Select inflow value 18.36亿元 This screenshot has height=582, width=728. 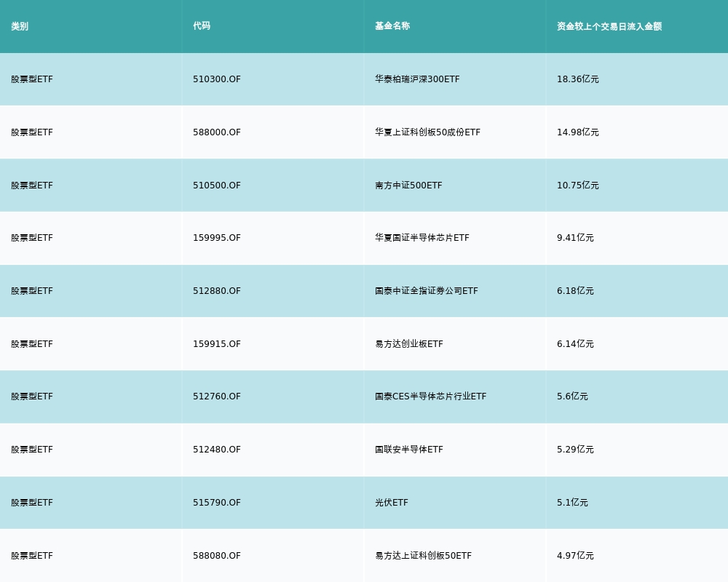577,79
